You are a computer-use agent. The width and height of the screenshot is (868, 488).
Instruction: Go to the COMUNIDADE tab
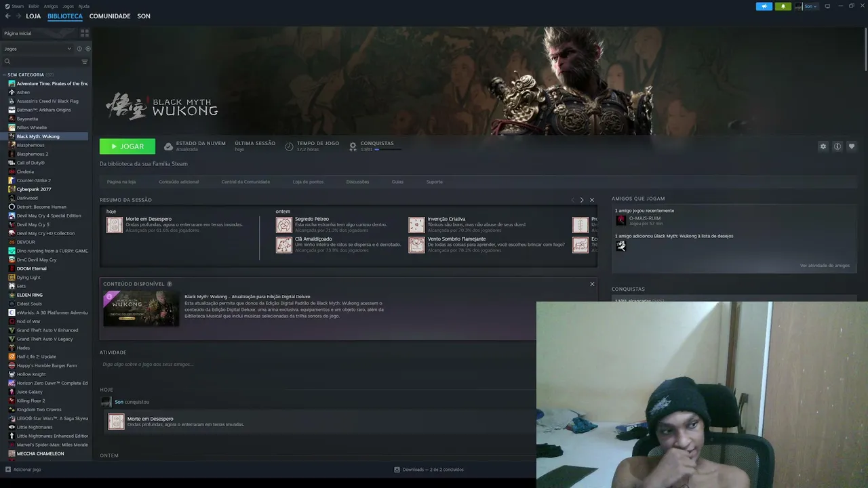[x=110, y=16]
